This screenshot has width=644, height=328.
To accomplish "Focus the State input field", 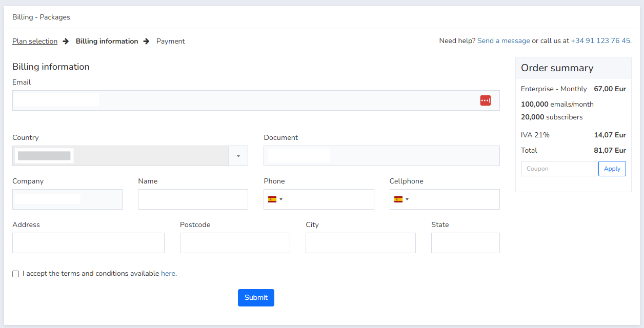I will (466, 243).
